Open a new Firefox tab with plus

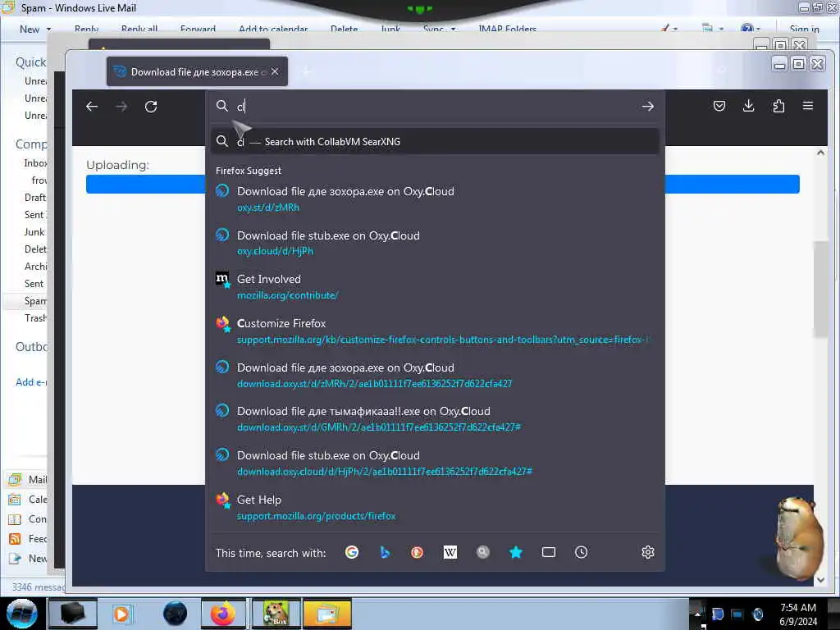point(307,72)
